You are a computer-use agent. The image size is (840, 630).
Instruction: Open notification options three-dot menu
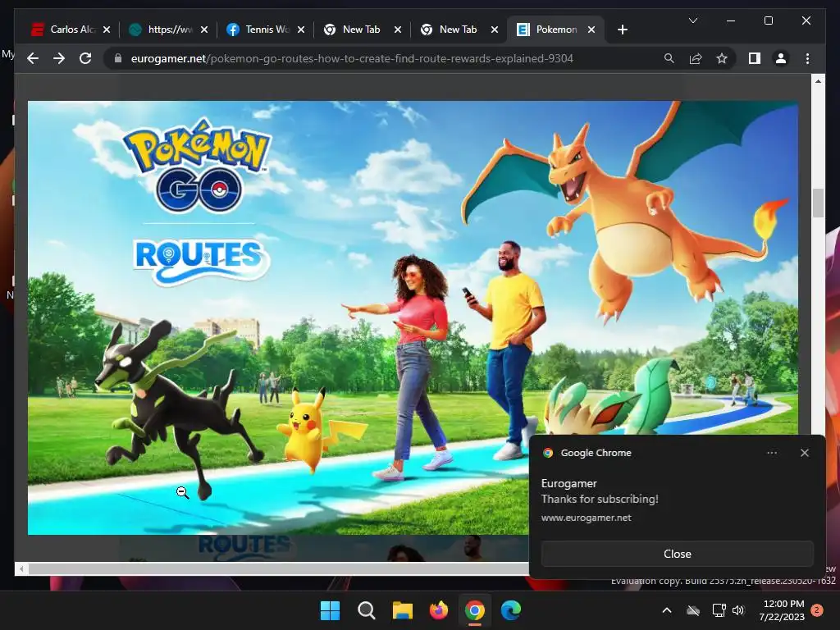pyautogui.click(x=771, y=453)
